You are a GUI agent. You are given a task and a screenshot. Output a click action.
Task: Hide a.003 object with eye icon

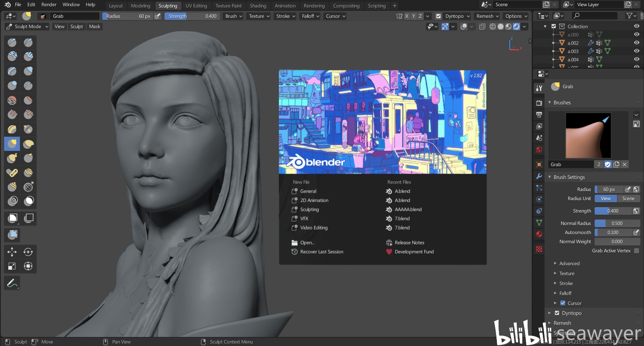tap(637, 51)
